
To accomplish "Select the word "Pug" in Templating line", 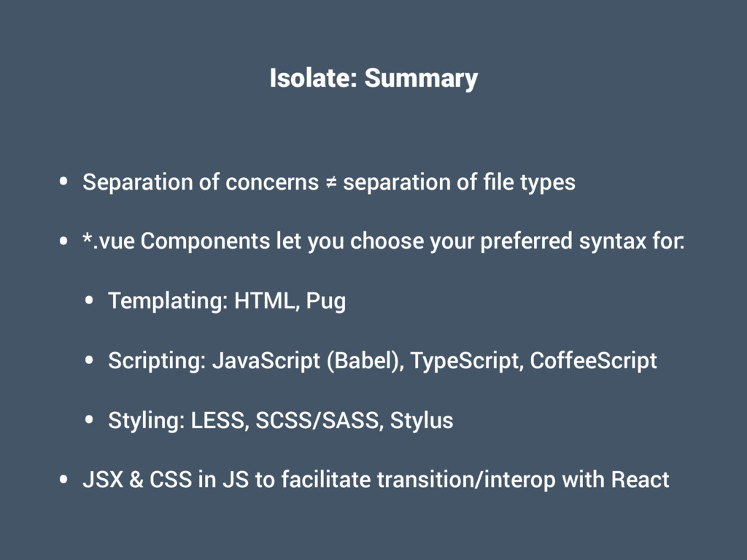I will (x=325, y=300).
